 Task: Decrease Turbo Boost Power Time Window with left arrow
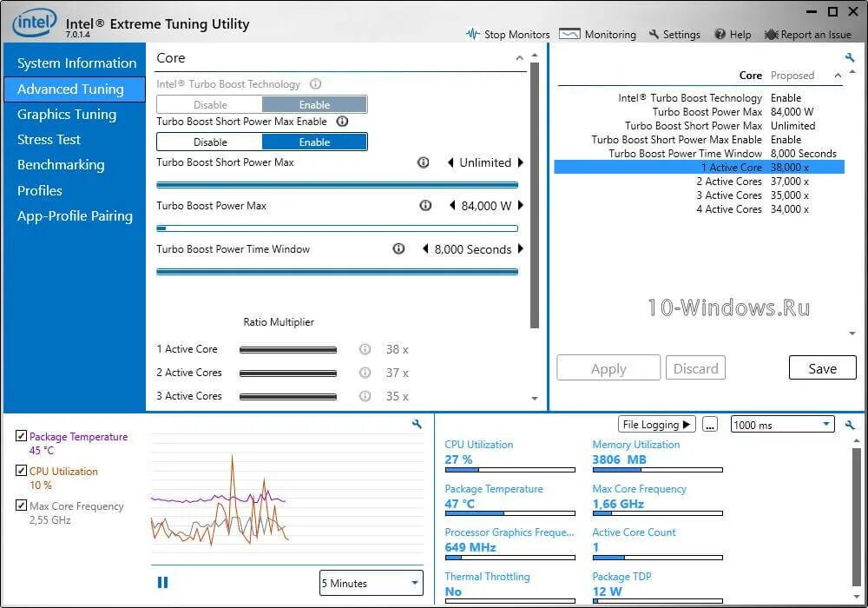425,248
